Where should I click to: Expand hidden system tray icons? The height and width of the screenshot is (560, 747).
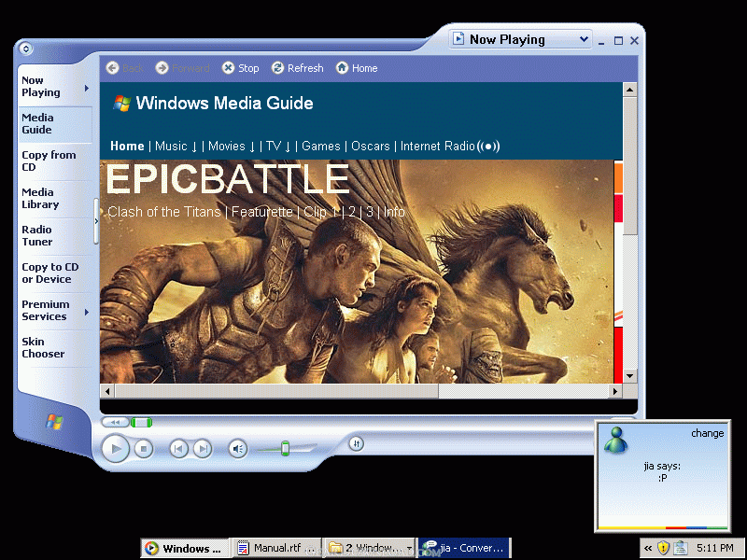point(648,549)
